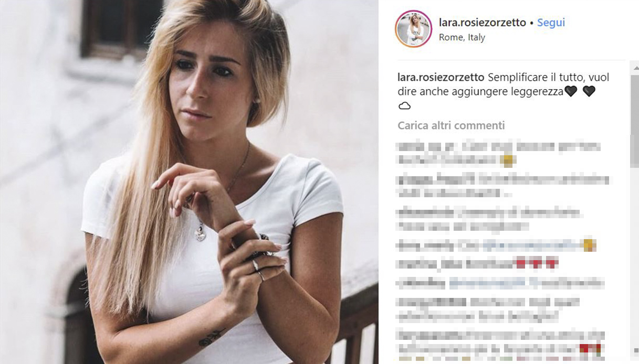Click the main post photo
Screen dimensions: 639x364
click(189, 182)
